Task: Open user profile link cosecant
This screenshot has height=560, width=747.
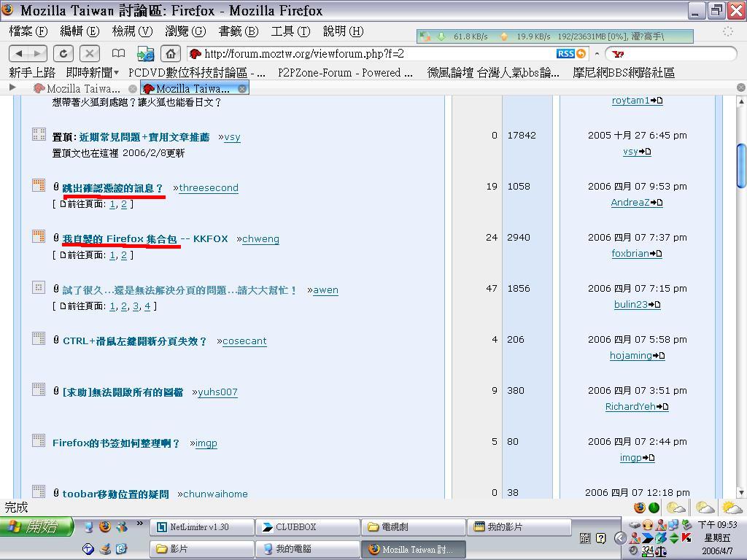Action: tap(244, 341)
